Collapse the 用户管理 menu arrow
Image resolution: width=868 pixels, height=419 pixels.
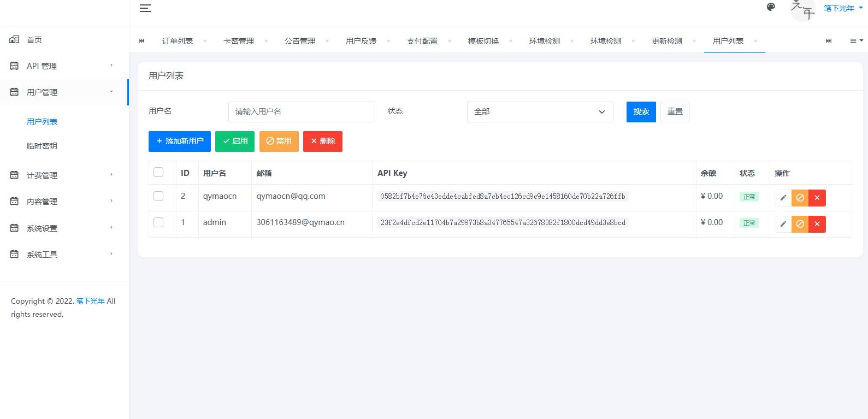tap(111, 92)
